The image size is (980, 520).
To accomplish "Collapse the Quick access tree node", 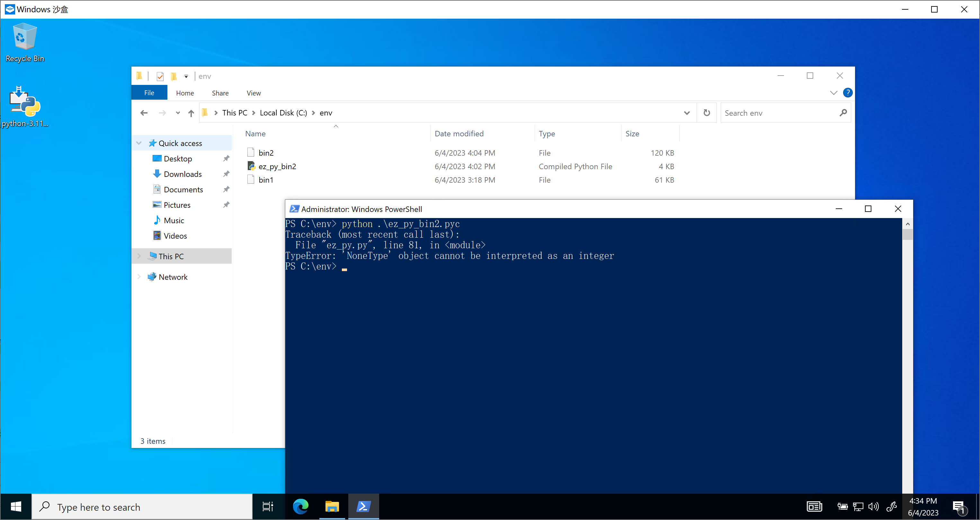I will click(x=139, y=143).
